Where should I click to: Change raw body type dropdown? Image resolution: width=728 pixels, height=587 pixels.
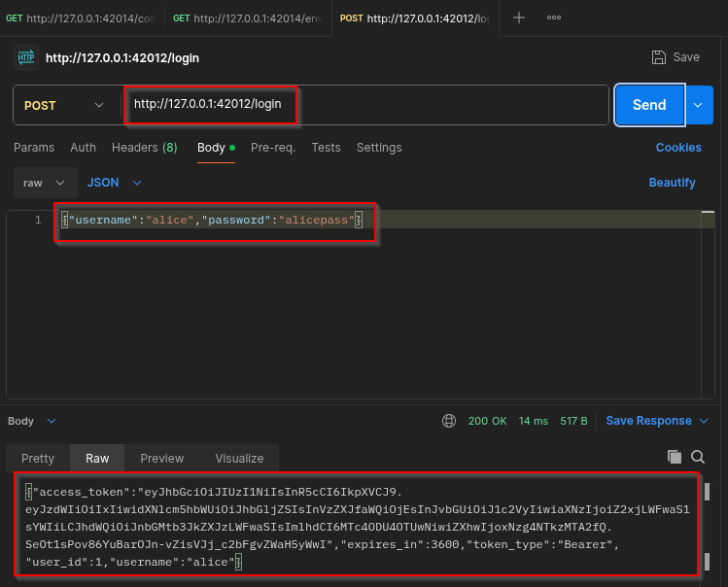(x=45, y=183)
